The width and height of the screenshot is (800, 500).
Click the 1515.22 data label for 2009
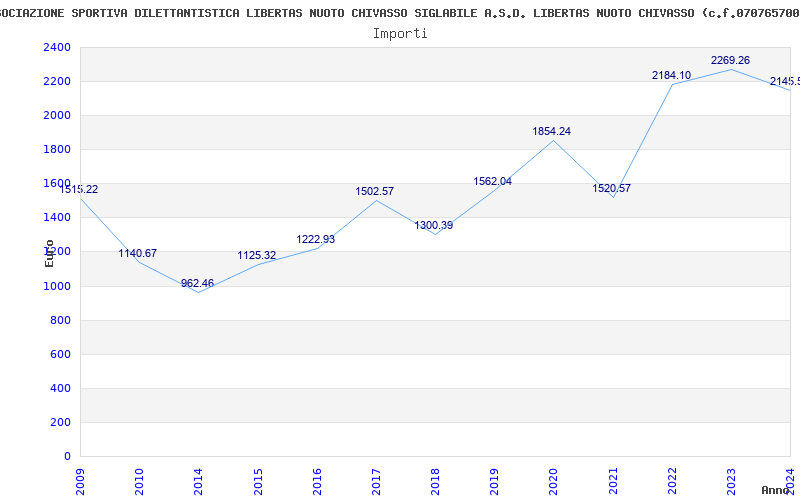click(79, 189)
